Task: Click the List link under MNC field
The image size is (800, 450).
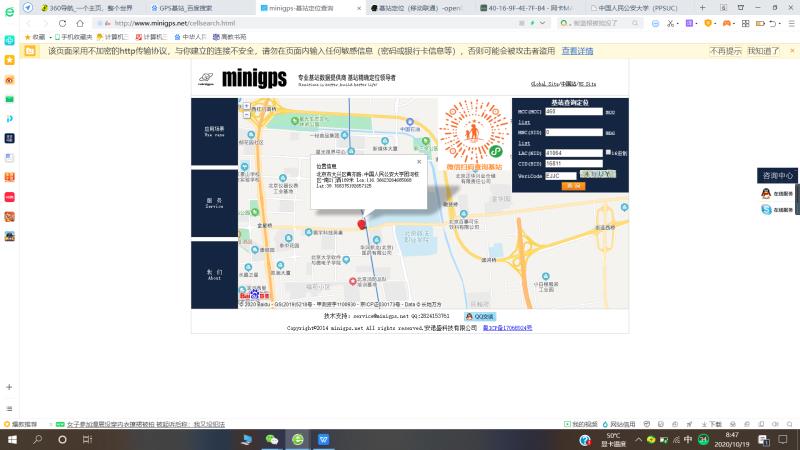Action: pyautogui.click(x=524, y=143)
